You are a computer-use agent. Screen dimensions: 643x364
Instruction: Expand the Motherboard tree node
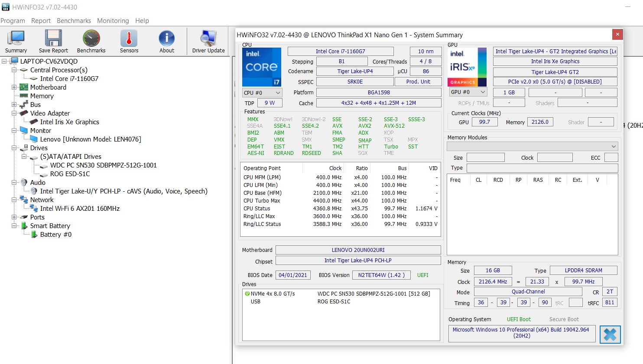pyautogui.click(x=14, y=87)
